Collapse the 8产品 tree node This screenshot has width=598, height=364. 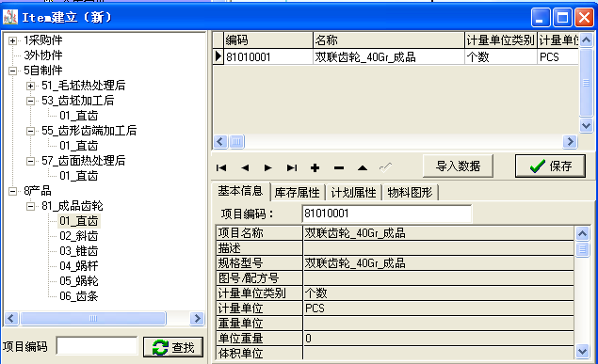[x=12, y=191]
